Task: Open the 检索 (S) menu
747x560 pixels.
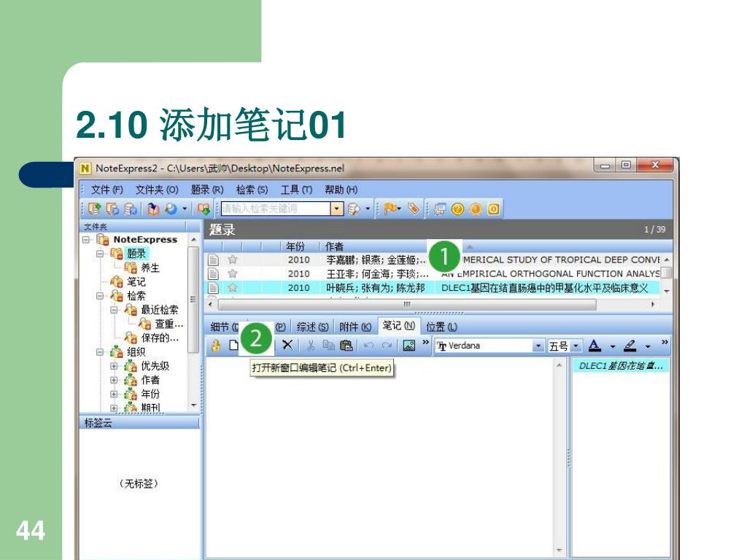Action: click(x=252, y=190)
